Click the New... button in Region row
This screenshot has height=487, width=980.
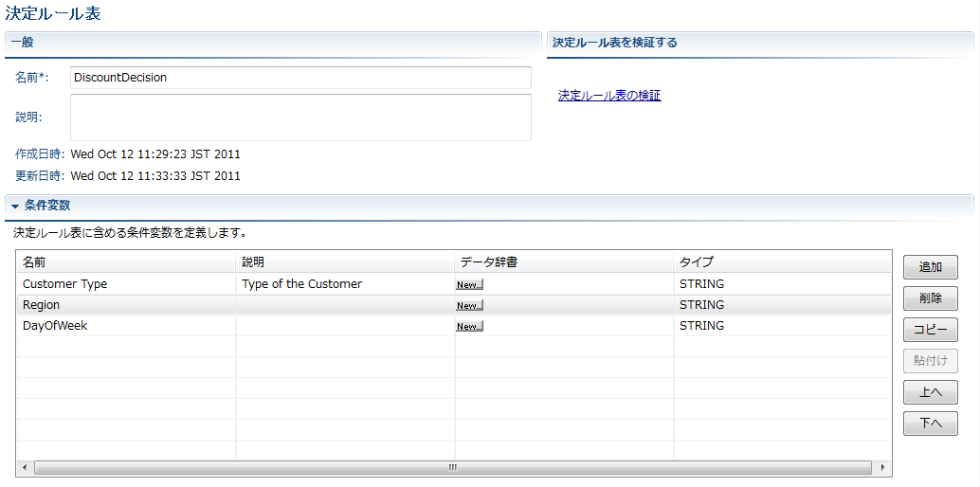coord(469,306)
